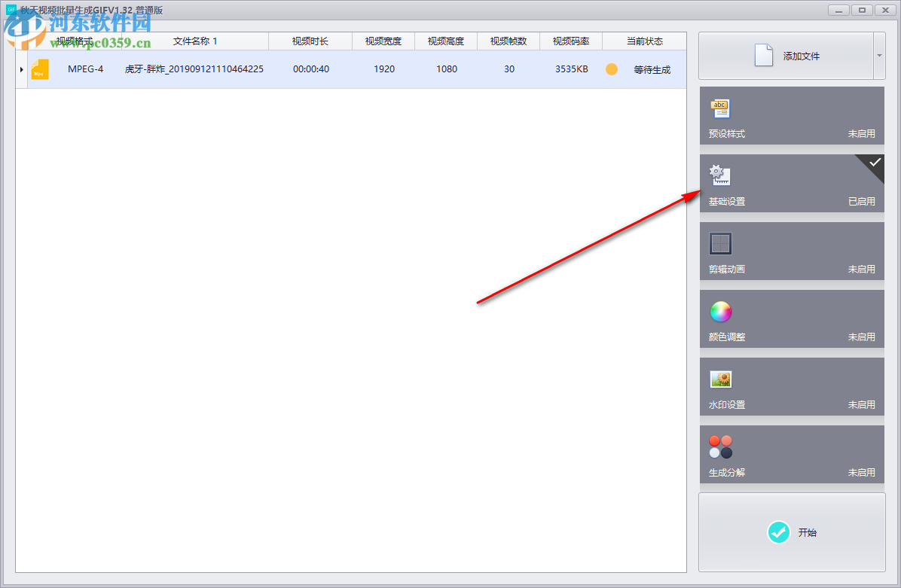Viewport: 901px width, 588px height.
Task: Click the 等待生成 status text
Action: pyautogui.click(x=652, y=69)
